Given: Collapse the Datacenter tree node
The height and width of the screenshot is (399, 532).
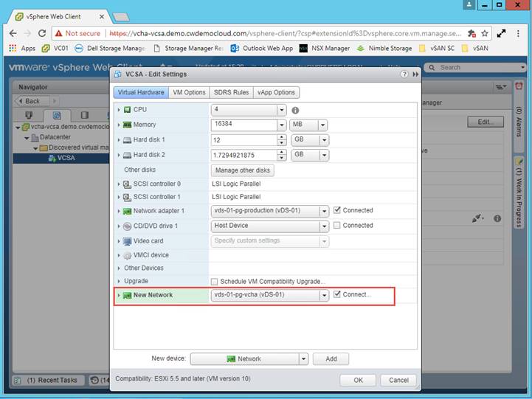Looking at the screenshot, I should tap(27, 138).
